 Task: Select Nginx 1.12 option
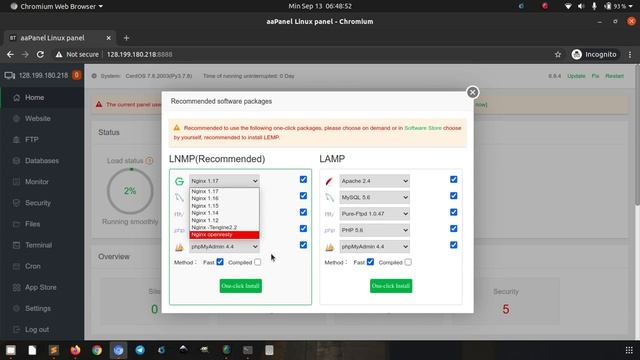click(224, 220)
